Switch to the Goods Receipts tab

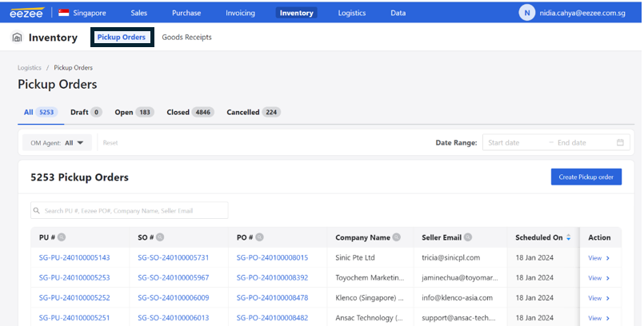[x=187, y=38]
